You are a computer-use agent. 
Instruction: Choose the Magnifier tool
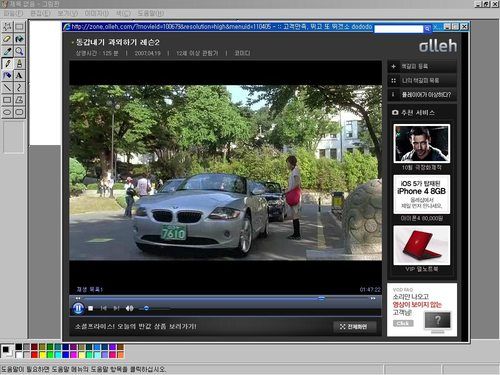click(x=19, y=51)
